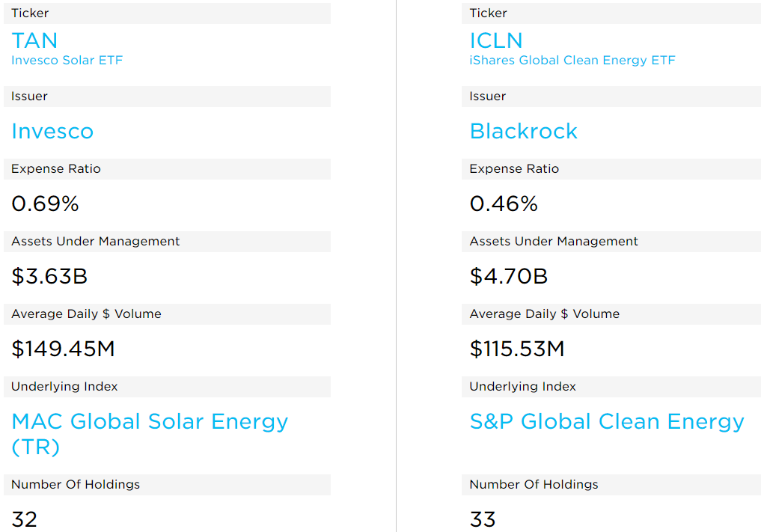Click the left column Underlying Index label
Image resolution: width=761 pixels, height=532 pixels.
(64, 387)
